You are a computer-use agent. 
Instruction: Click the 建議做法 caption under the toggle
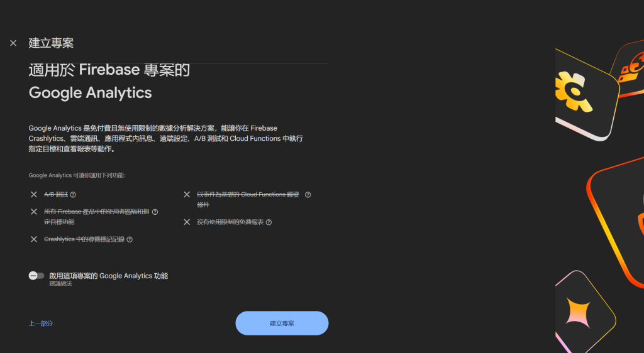60,284
